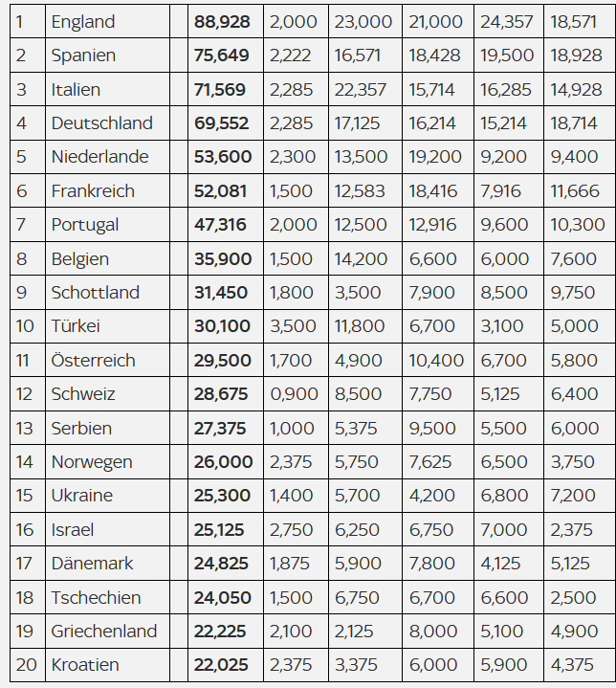This screenshot has height=688, width=616.
Task: Click the Dänemark country cell
Action: [x=107, y=564]
